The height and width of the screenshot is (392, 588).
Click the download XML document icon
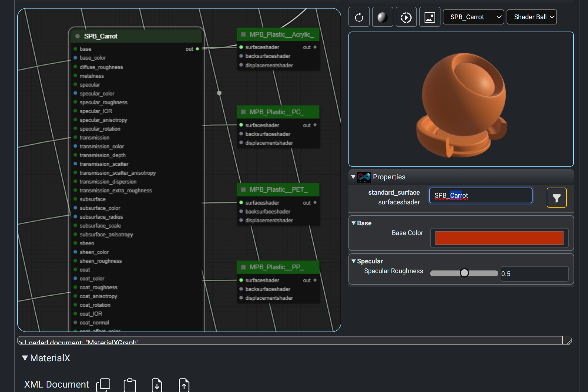(157, 385)
